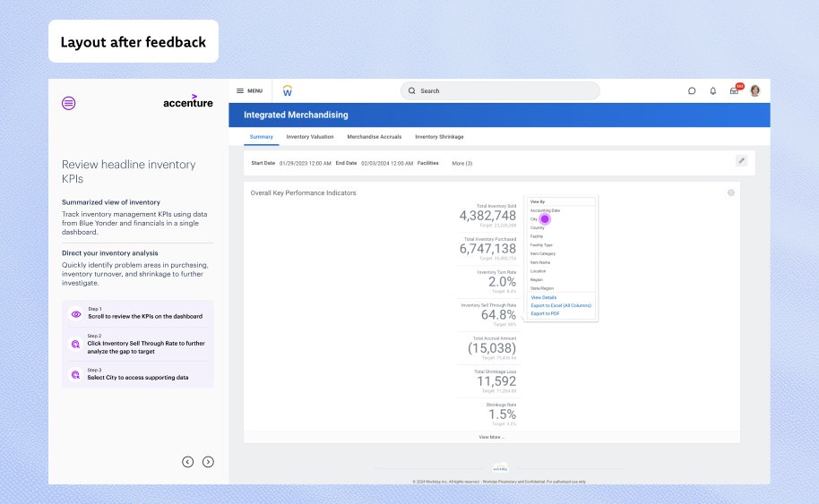
Task: Click the Step 3 click icon
Action: [76, 374]
